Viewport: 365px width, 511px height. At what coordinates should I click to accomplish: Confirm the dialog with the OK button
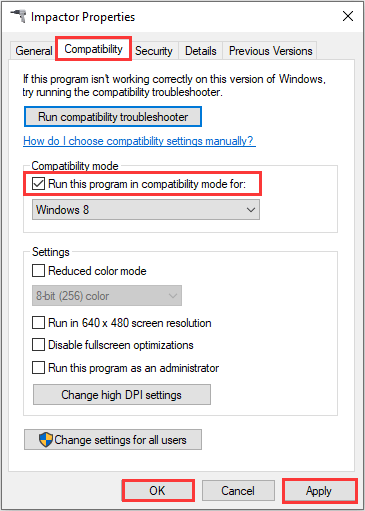tap(158, 491)
